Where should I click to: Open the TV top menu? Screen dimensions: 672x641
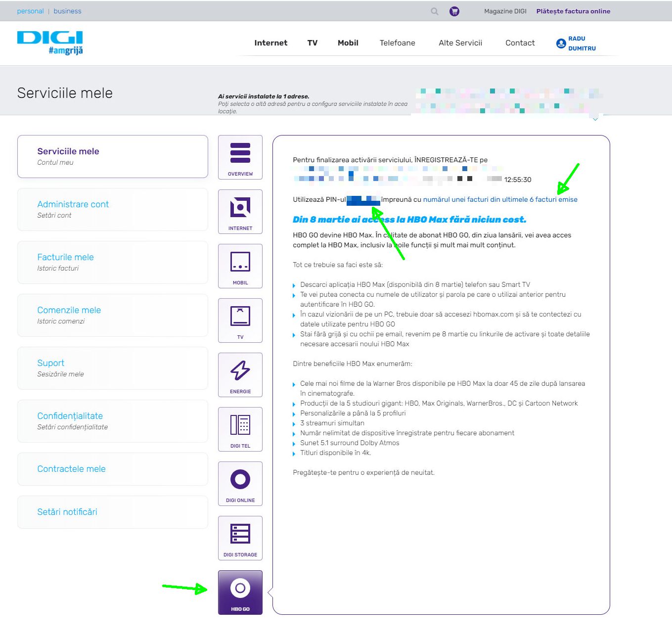click(x=312, y=43)
